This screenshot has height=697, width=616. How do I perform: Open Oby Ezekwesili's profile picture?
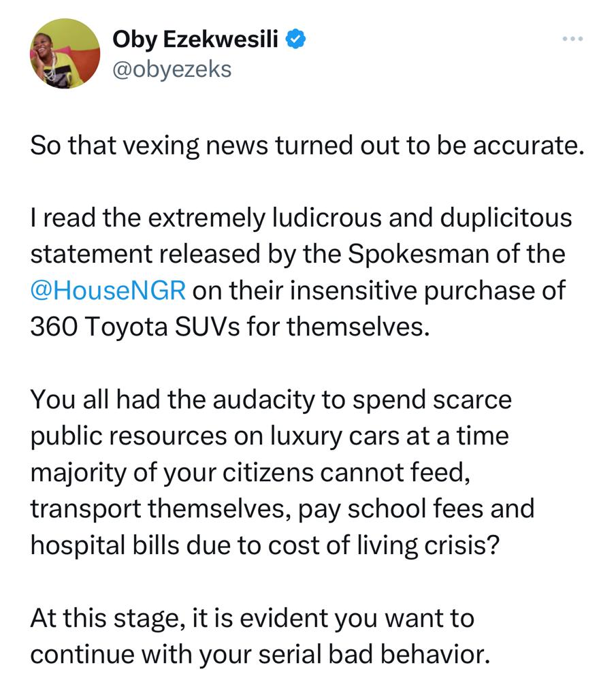click(65, 53)
